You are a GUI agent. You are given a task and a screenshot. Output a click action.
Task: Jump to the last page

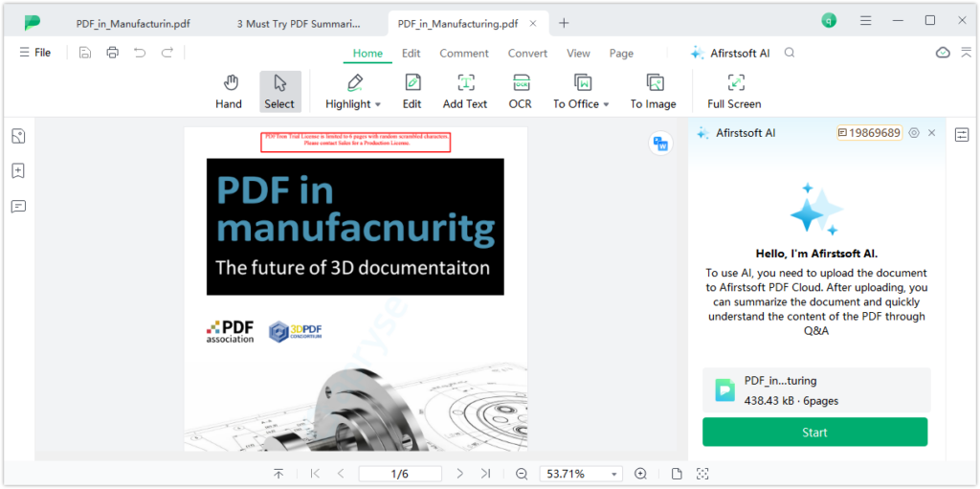[x=485, y=474]
